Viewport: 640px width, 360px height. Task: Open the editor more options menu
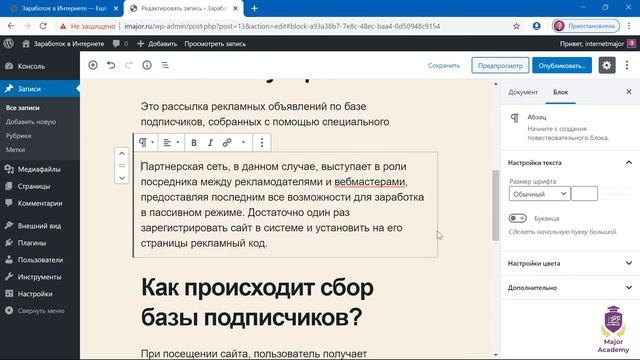pos(627,65)
